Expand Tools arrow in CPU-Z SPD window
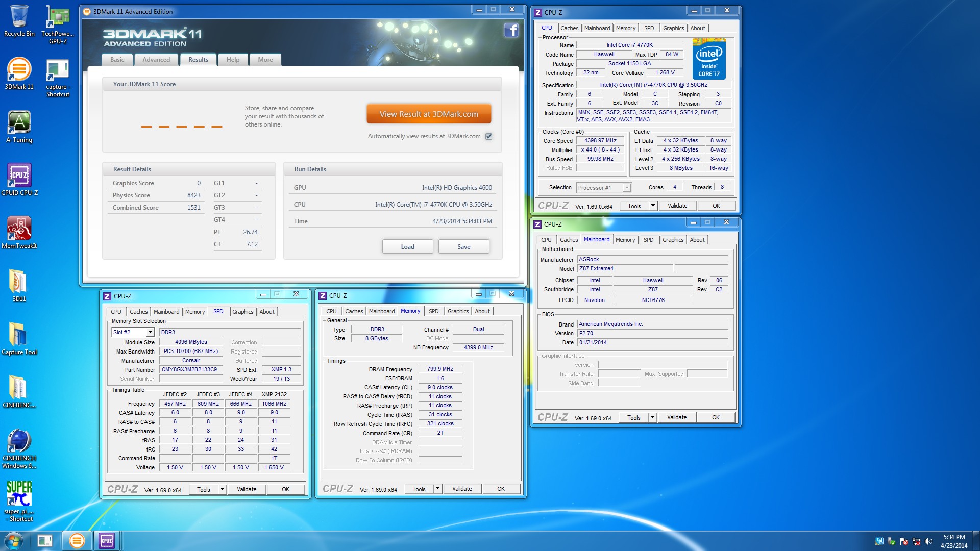Image resolution: width=980 pixels, height=551 pixels. tap(222, 489)
